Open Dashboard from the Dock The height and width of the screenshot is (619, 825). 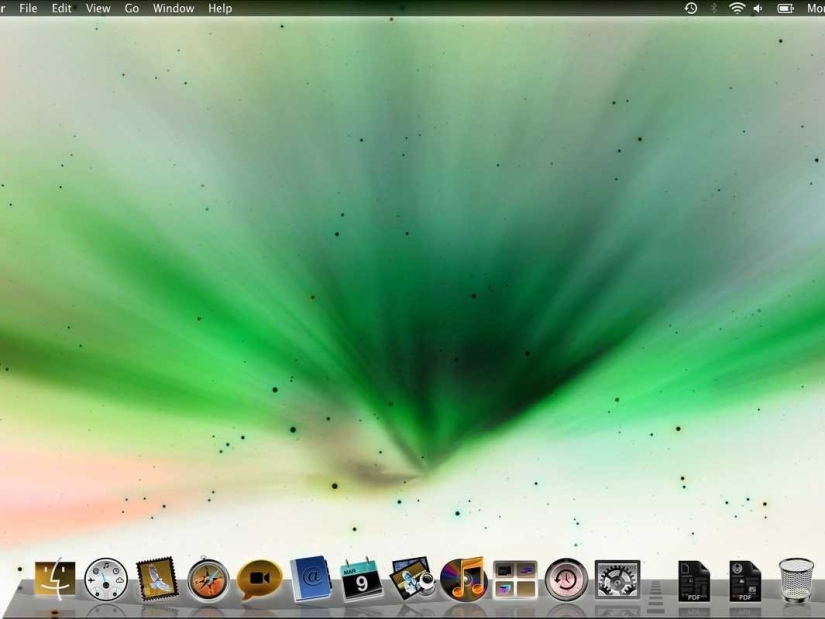pyautogui.click(x=103, y=580)
